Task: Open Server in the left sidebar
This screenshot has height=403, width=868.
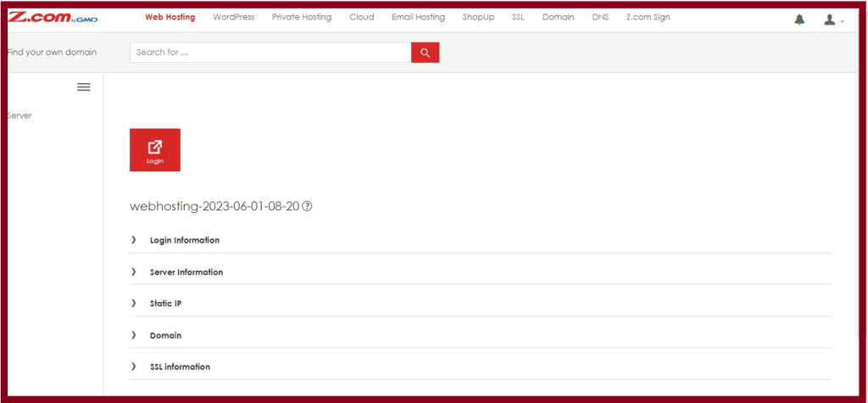Action: 19,116
